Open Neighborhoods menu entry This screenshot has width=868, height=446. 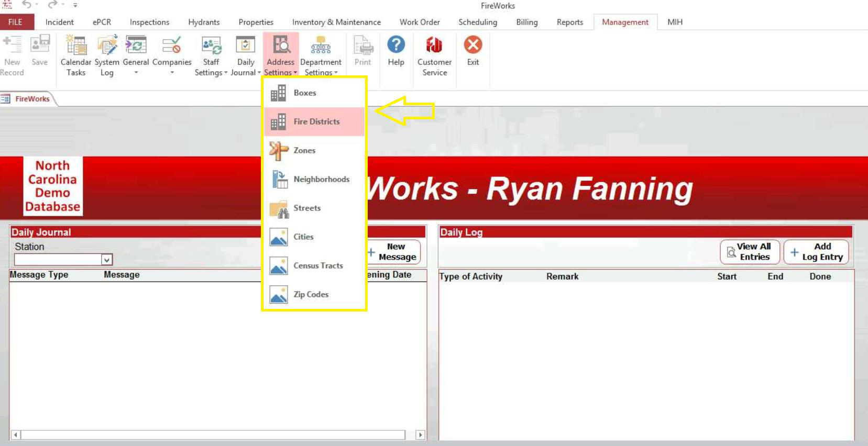click(314, 180)
